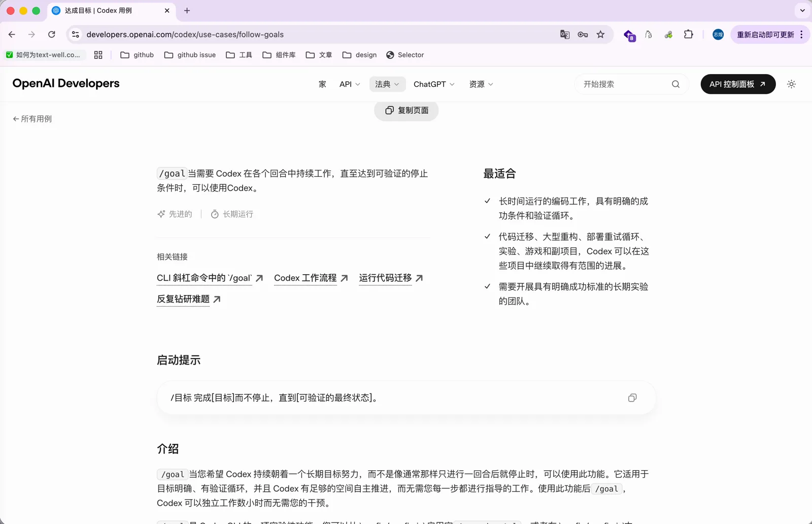Open the Chrome three-dot menu
812x524 pixels.
801,35
